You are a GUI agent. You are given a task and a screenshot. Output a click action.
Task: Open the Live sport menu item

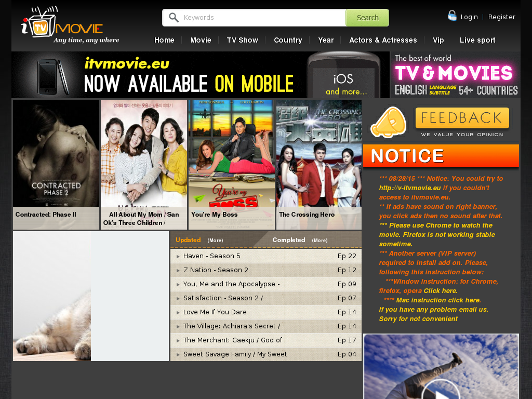(477, 40)
